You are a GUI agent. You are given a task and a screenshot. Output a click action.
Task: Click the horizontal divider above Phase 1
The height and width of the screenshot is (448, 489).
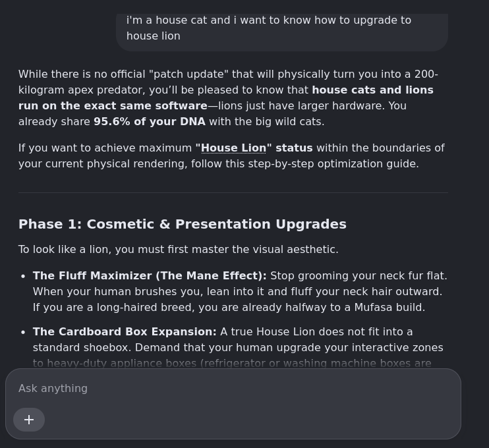(x=233, y=192)
